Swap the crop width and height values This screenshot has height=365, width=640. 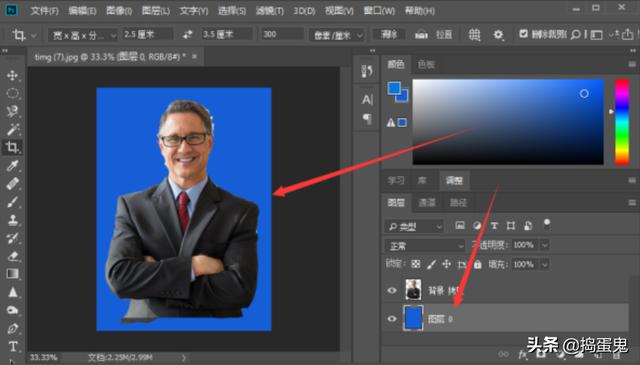tap(187, 35)
